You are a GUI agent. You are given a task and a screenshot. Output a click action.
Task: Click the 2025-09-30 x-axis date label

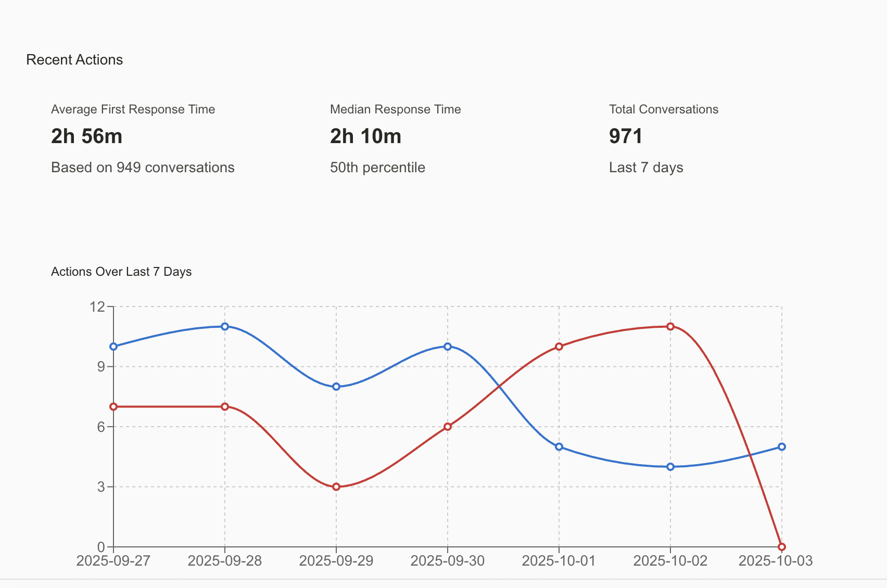(x=448, y=561)
